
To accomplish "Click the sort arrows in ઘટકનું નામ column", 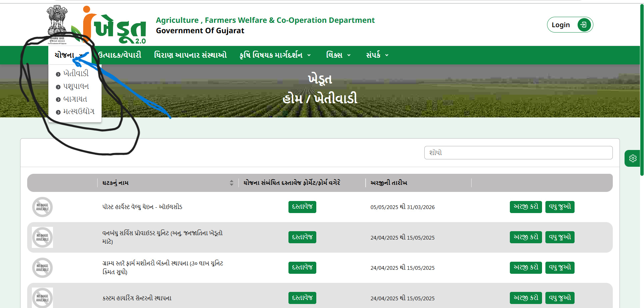I will [x=231, y=183].
